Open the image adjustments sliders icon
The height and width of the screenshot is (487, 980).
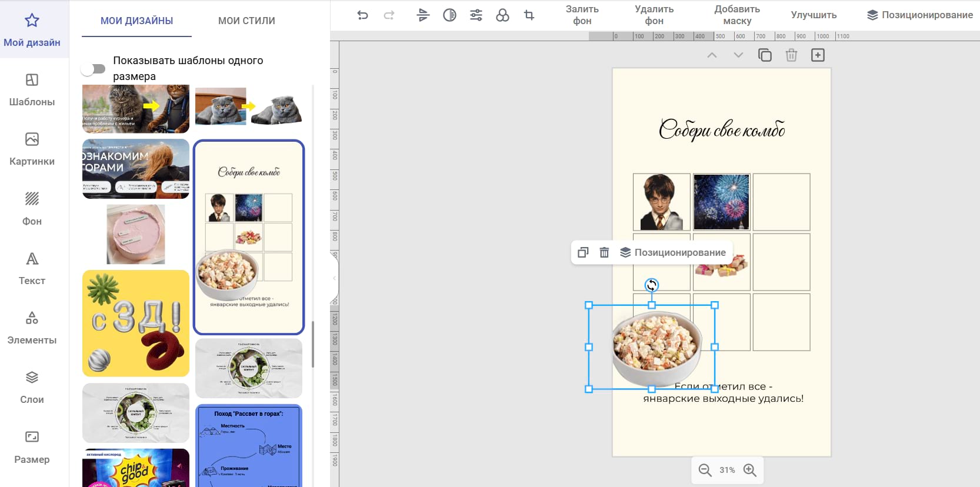pos(476,15)
